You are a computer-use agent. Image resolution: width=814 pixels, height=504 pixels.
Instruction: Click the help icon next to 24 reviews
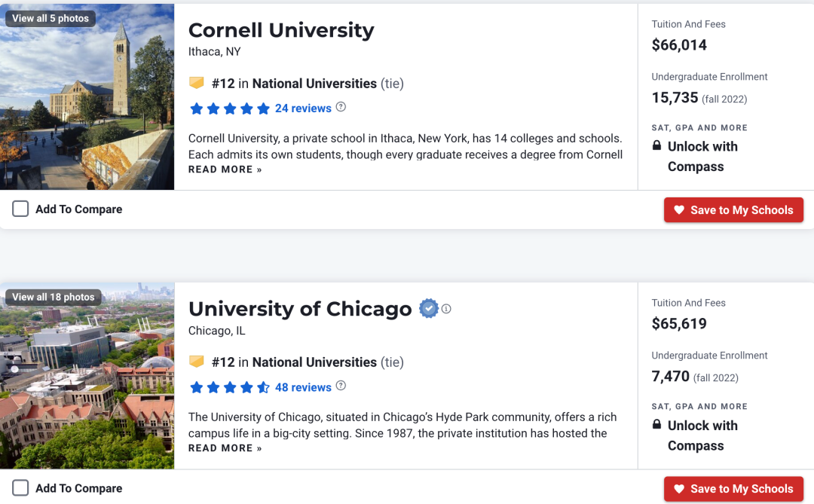(x=341, y=107)
